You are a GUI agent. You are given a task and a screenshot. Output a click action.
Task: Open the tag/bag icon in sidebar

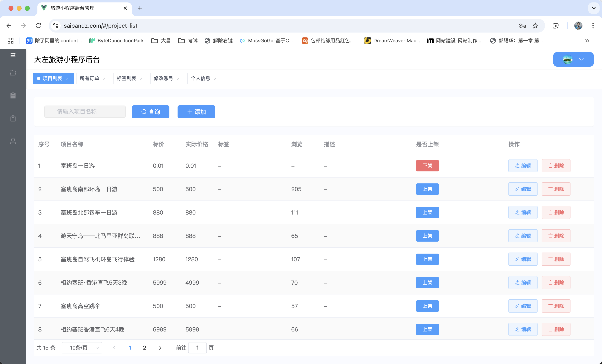13,118
